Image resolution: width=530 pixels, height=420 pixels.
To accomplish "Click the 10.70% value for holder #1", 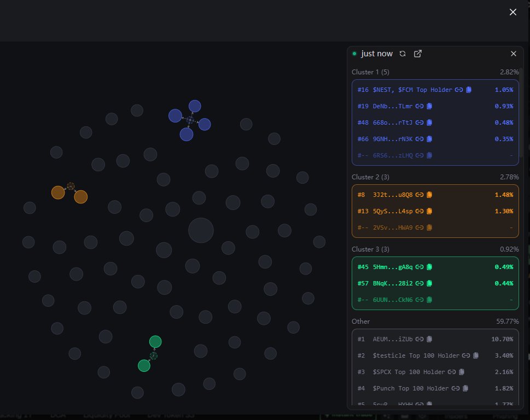I will coord(502,339).
